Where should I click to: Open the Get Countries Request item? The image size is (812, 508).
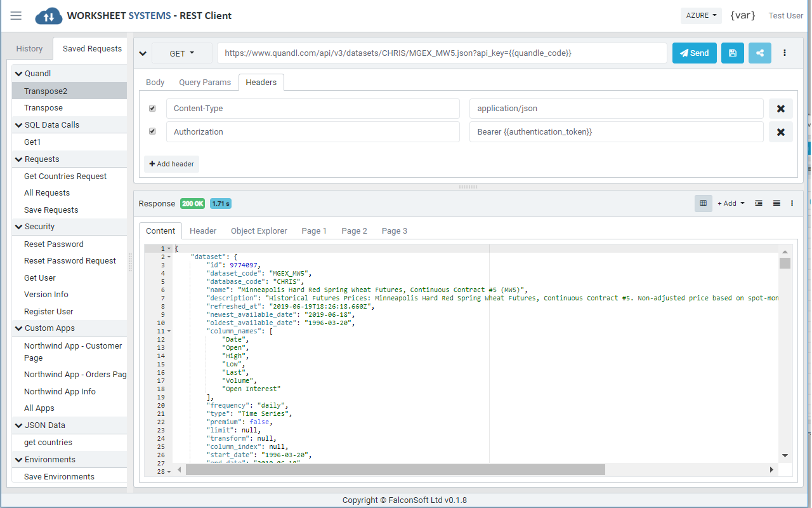click(x=69, y=177)
